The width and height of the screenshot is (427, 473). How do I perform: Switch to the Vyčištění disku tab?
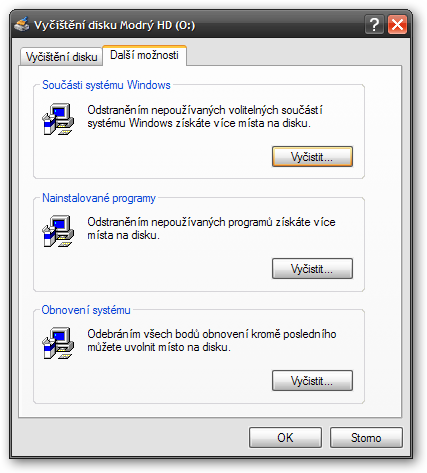point(61,57)
